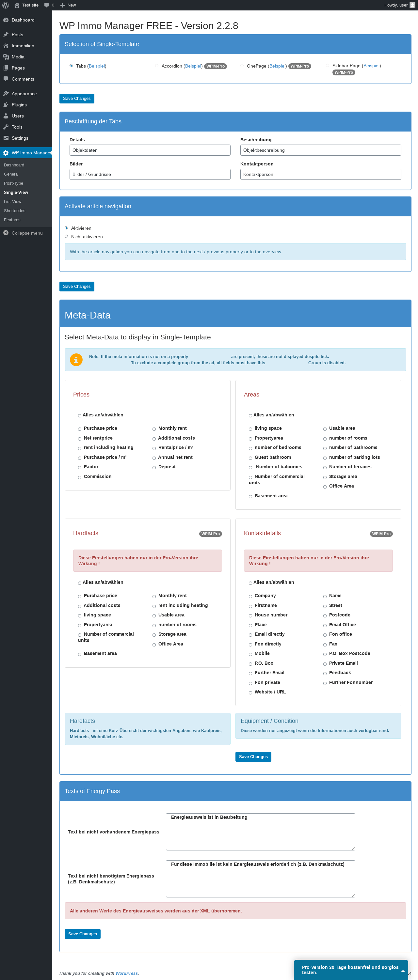This screenshot has height=980, width=418.
Task: Click the orange info icon in Meta-Data note
Action: pyautogui.click(x=76, y=360)
